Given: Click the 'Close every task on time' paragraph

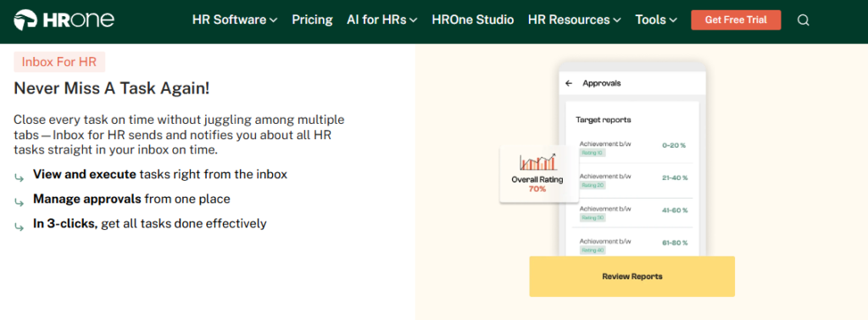Looking at the screenshot, I should (x=179, y=135).
